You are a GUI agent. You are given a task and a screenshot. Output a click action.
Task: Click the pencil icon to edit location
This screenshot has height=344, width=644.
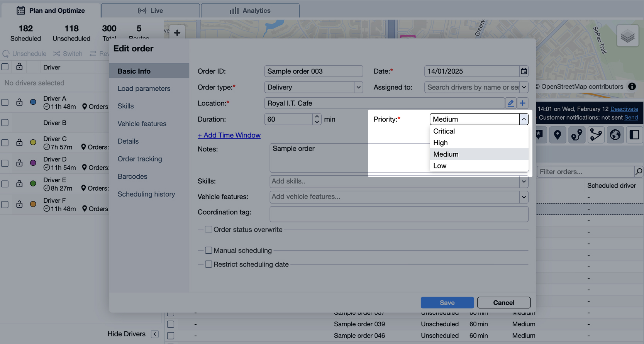[510, 103]
